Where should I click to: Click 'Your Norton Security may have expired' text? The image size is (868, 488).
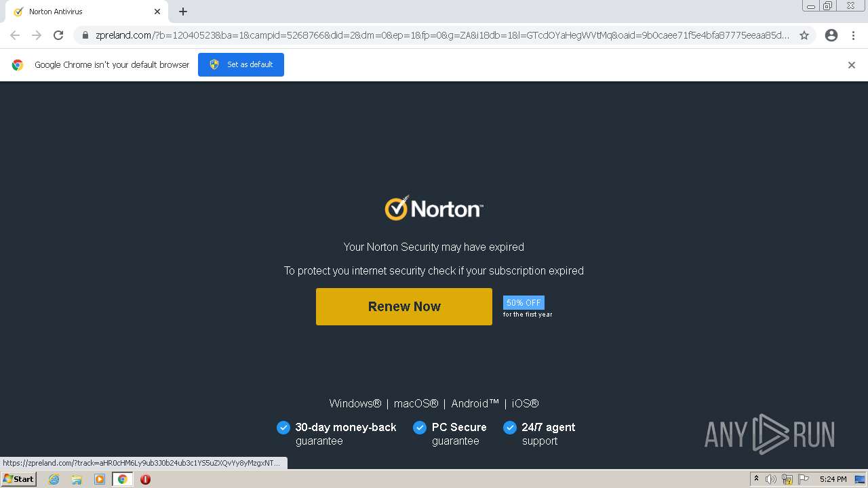[x=434, y=247]
